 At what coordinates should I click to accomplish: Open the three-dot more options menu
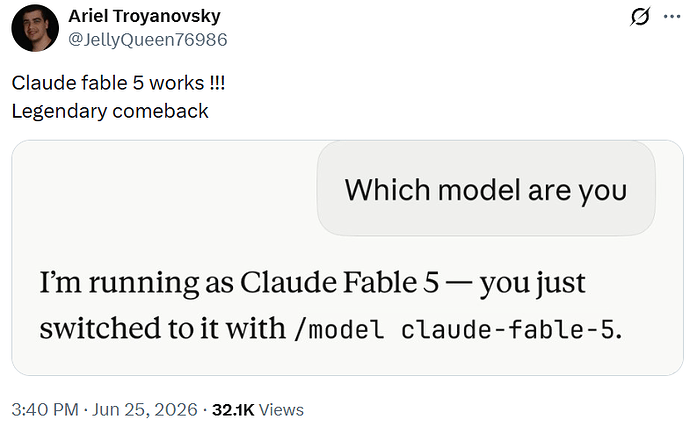pyautogui.click(x=672, y=17)
